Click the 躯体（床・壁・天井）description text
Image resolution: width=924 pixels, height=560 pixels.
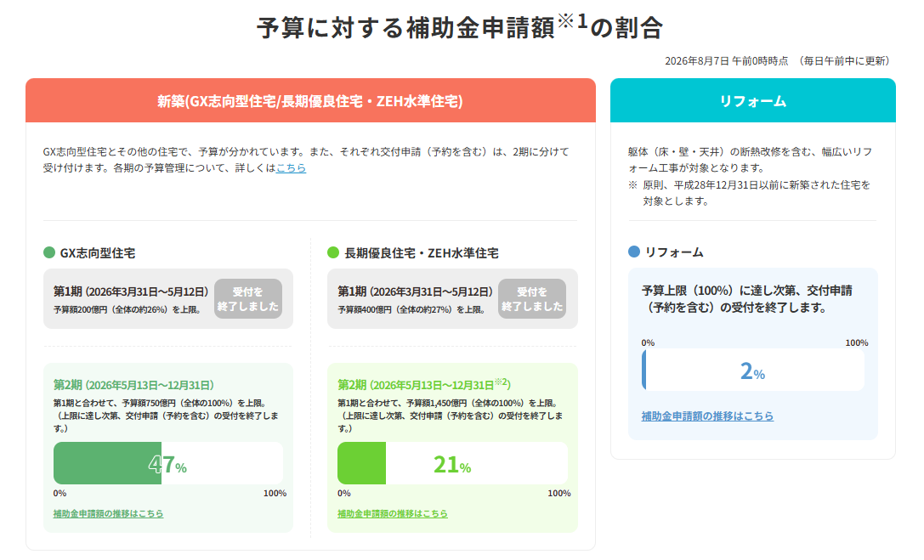pos(750,160)
